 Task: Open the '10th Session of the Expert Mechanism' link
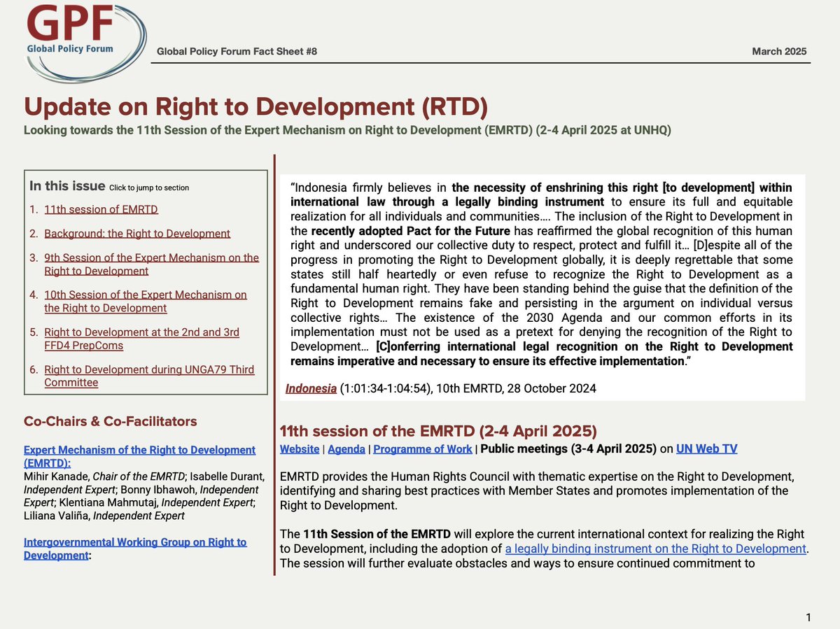click(x=146, y=302)
